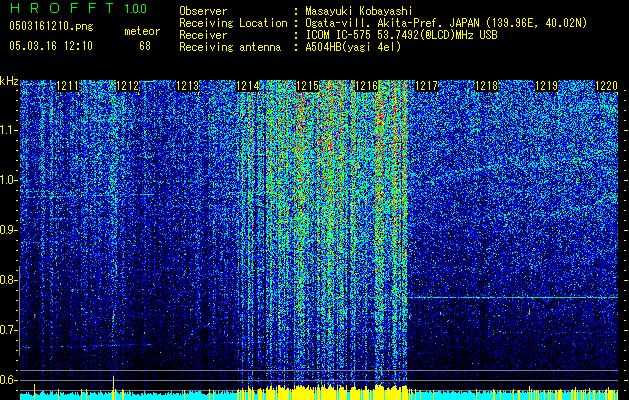Click the meteor count value 68
The width and height of the screenshot is (629, 400).
(x=145, y=46)
